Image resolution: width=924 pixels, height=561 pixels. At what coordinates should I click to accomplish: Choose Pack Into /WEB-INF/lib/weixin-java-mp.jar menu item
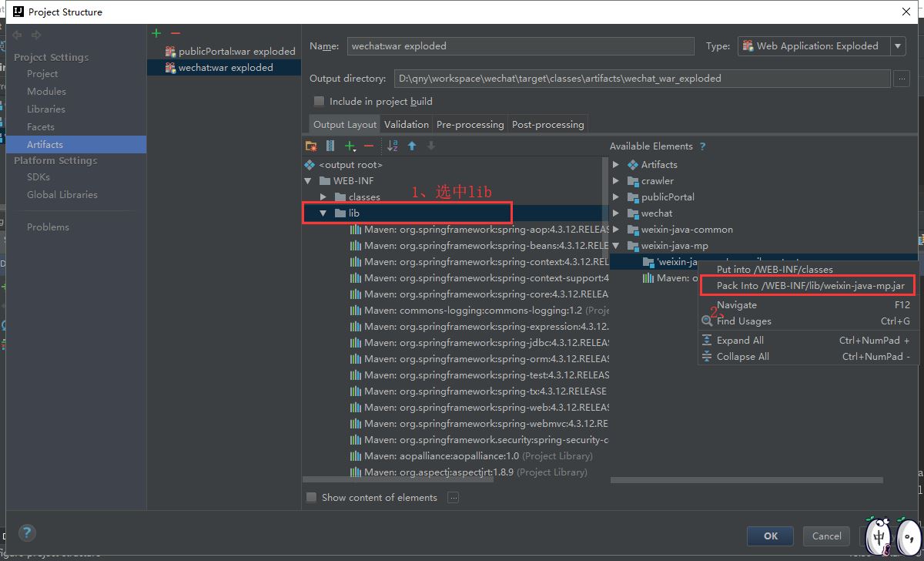(x=807, y=286)
